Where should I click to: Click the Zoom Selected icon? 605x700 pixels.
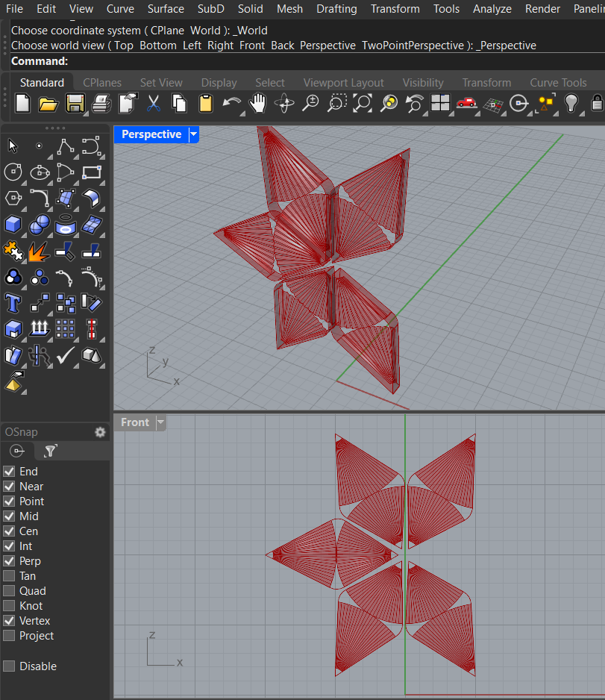point(389,104)
